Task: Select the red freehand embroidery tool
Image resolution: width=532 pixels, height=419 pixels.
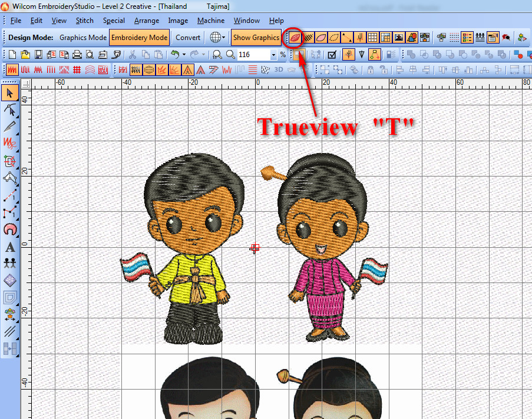Action: click(x=10, y=144)
